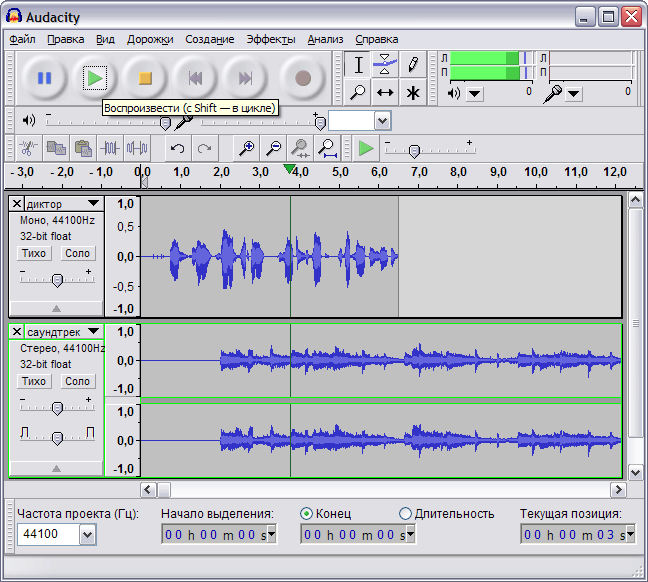Viewport: 648px width, 582px height.
Task: Select the Draw pencil tool
Action: pyautogui.click(x=412, y=65)
